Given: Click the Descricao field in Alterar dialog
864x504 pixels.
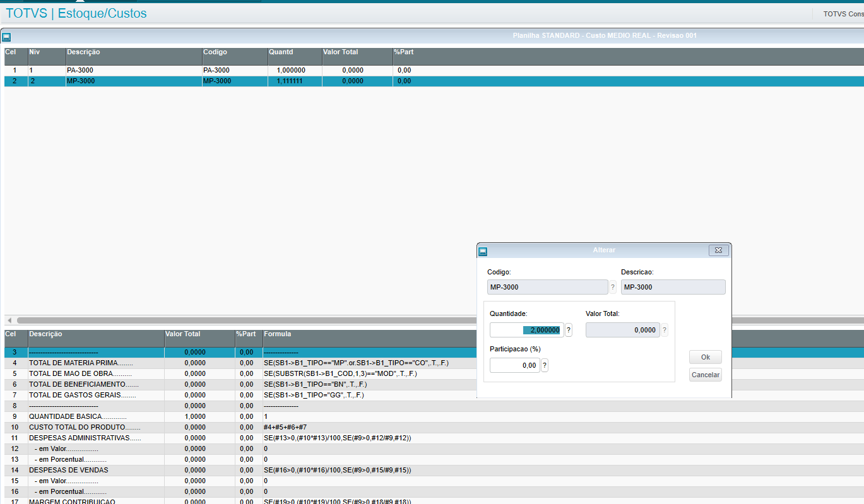Looking at the screenshot, I should coord(673,287).
